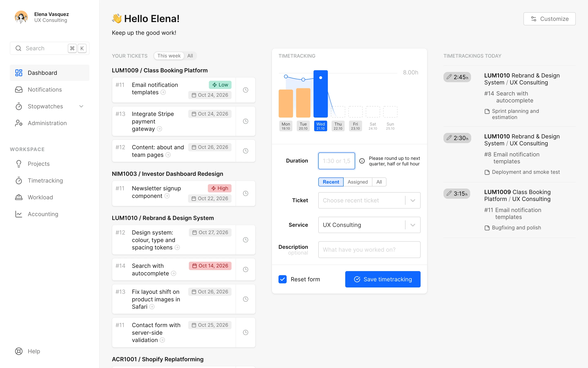Open Timetracking in workspace menu

coord(50,181)
